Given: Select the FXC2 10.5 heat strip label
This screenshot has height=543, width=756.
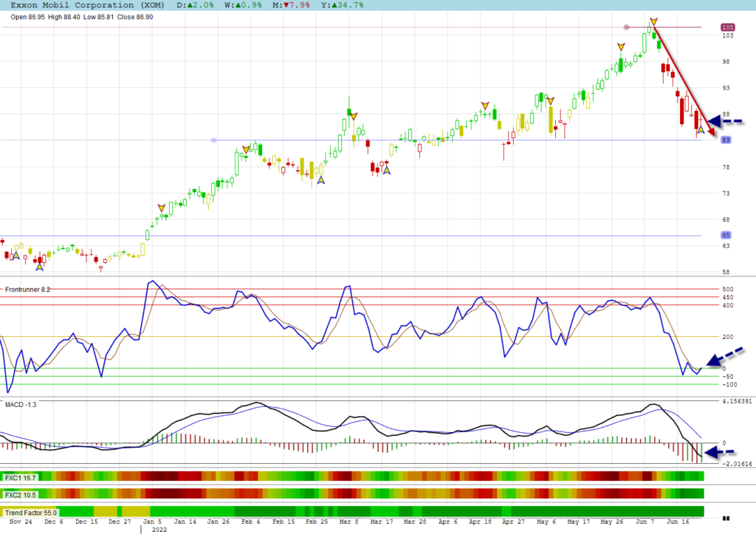Looking at the screenshot, I should click(20, 495).
